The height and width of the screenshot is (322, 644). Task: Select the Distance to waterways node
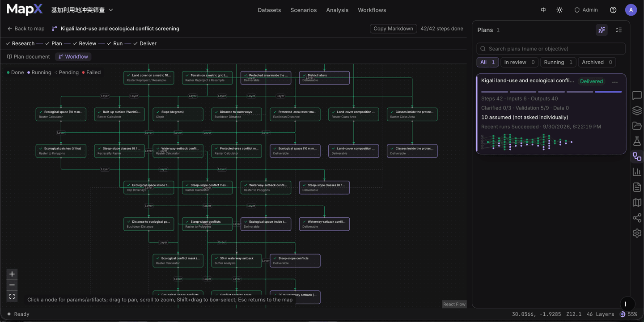tap(237, 114)
